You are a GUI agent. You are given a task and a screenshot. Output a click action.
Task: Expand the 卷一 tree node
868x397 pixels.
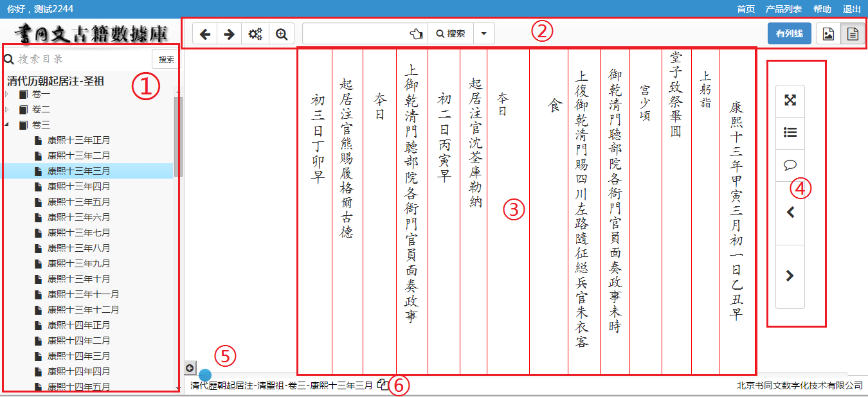7,94
